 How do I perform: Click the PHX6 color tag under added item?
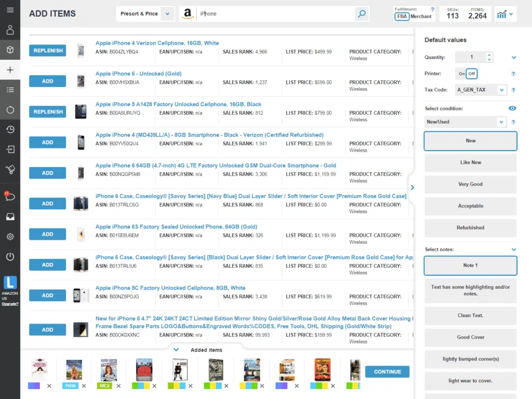pos(70,386)
